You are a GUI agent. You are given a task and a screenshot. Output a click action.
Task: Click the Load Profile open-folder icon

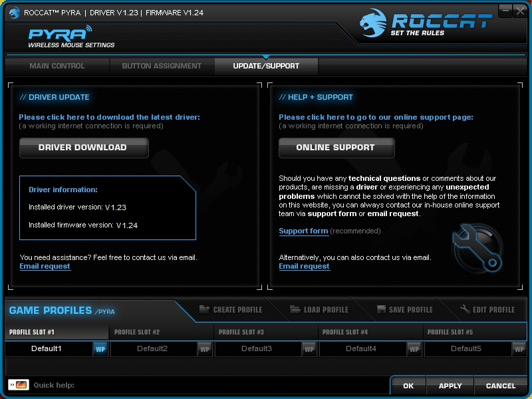[x=295, y=309]
